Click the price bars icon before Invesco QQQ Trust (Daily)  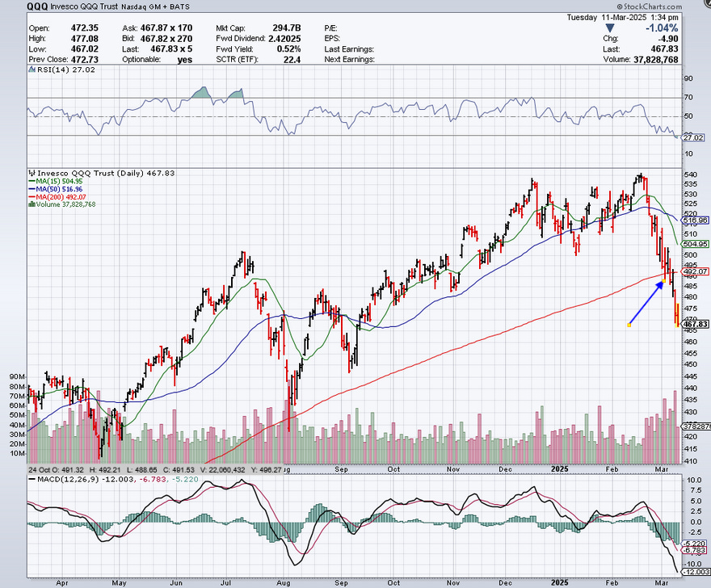32,173
